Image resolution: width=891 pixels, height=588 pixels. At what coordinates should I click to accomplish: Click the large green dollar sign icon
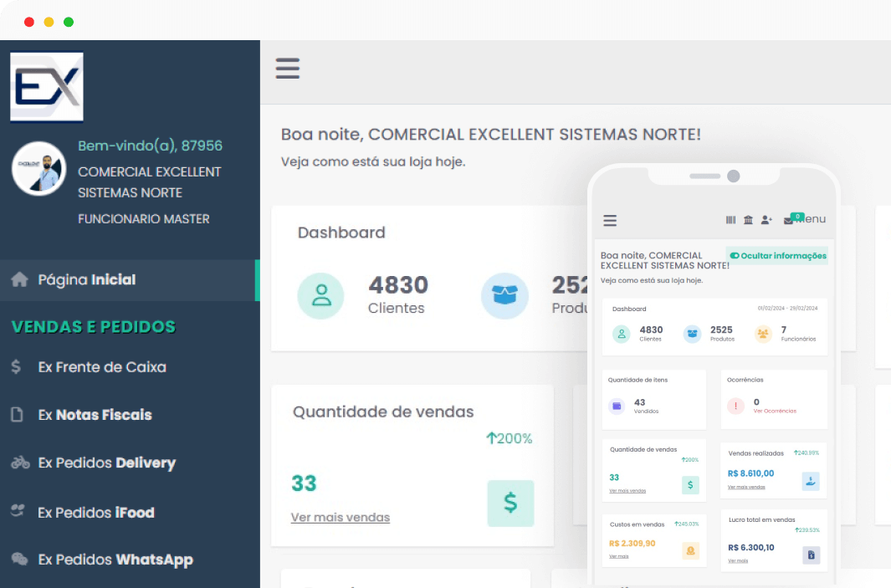510,504
